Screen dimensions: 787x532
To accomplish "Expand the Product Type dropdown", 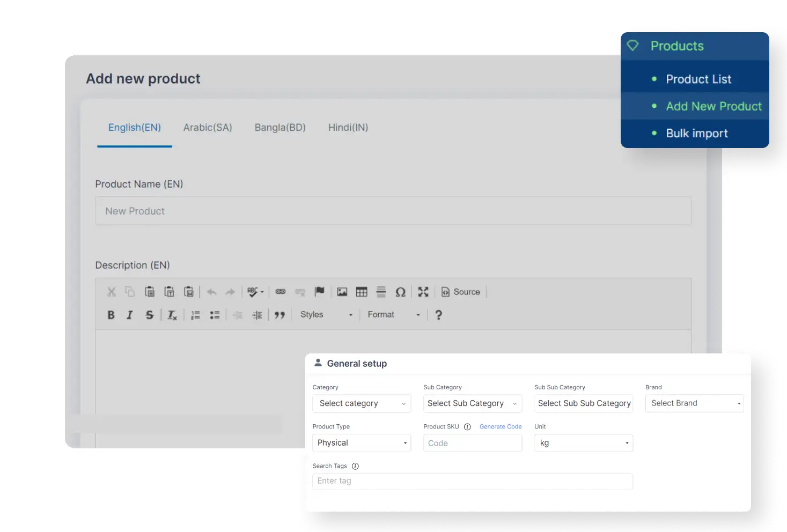I will coord(361,442).
